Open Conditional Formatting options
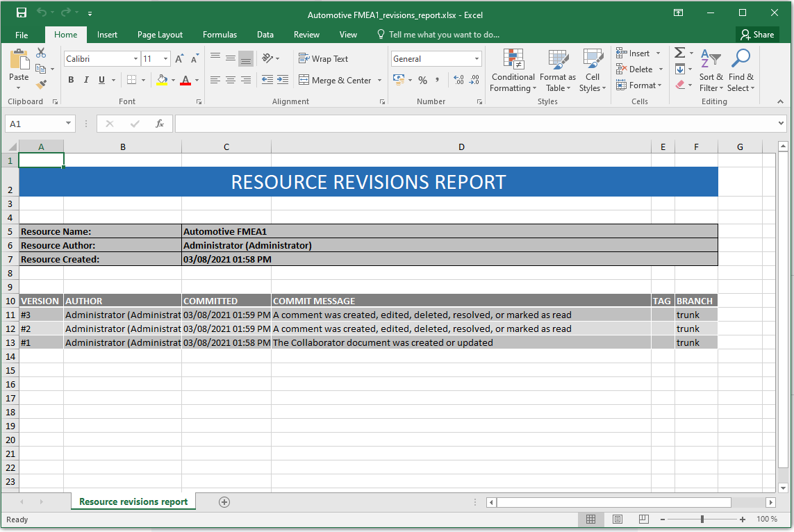The image size is (794, 532). (513, 71)
